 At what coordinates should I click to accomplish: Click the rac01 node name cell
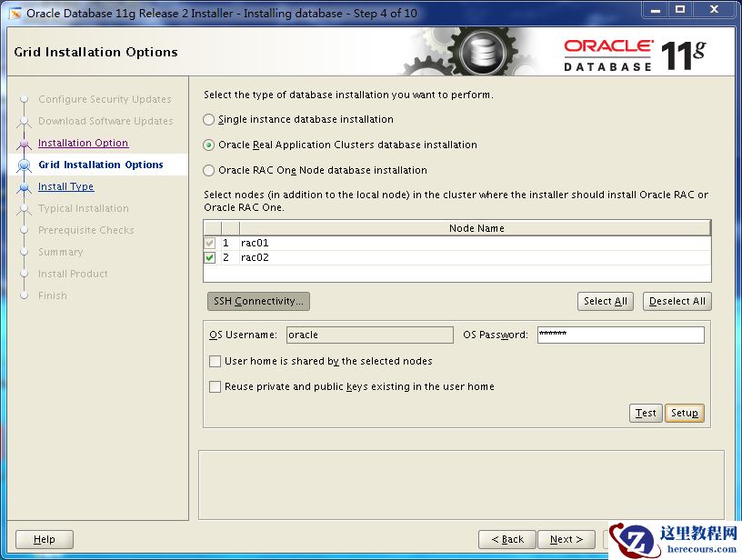tap(475, 243)
